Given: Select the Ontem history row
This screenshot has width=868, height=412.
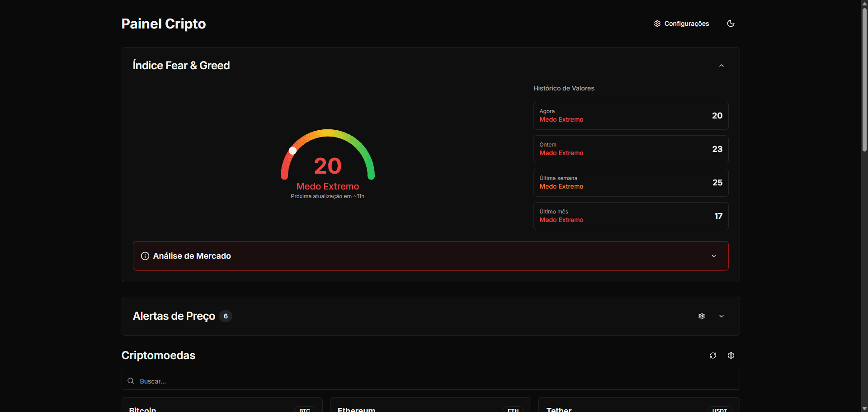Looking at the screenshot, I should click(x=630, y=149).
